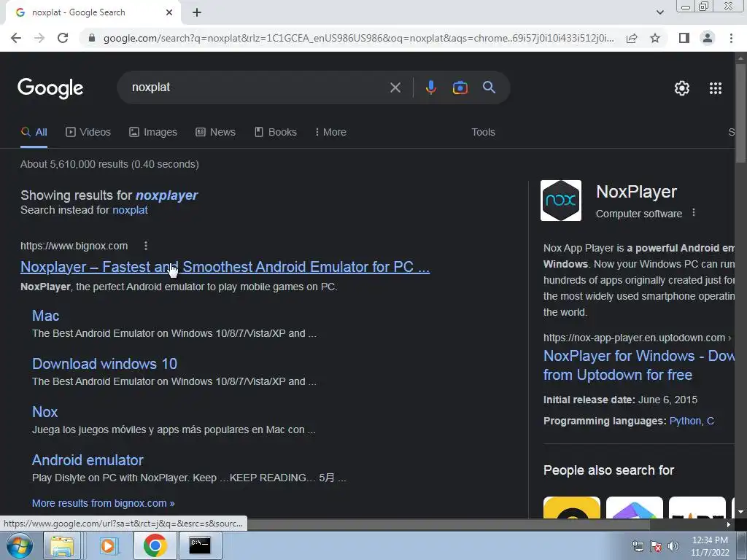
Task: View site security lock info
Action: pyautogui.click(x=92, y=38)
